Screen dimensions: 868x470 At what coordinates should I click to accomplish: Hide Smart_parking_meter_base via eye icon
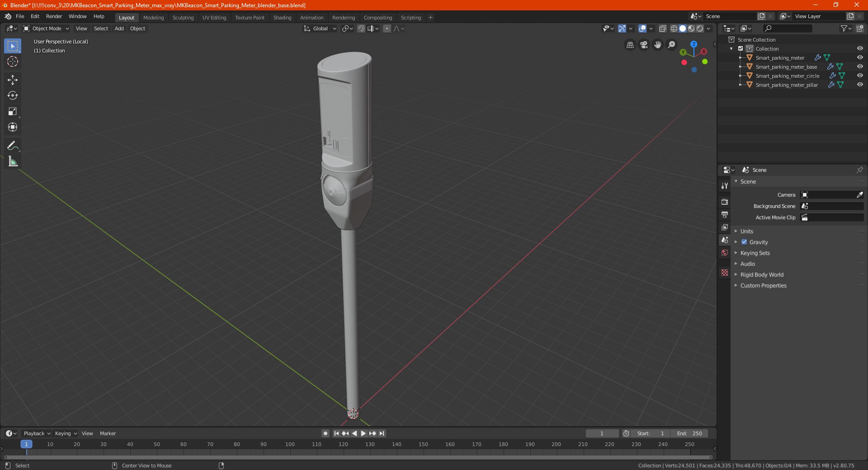click(x=860, y=66)
